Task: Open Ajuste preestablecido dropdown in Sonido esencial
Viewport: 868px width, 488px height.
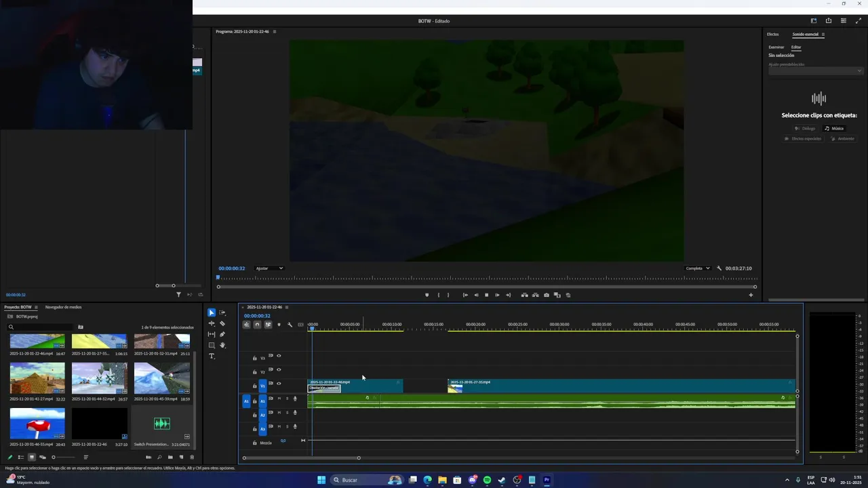Action: click(x=816, y=71)
